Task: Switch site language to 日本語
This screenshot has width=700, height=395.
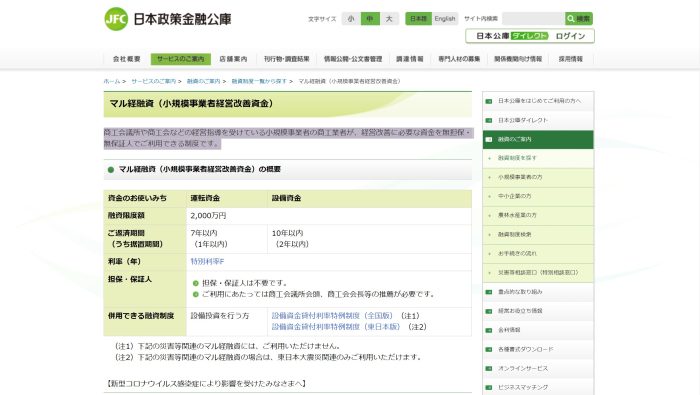Action: coord(418,19)
